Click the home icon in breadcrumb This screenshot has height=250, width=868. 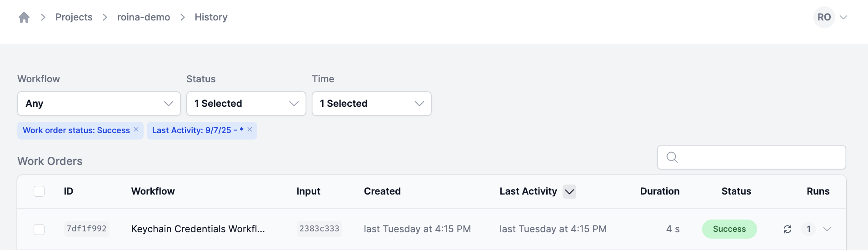(24, 17)
